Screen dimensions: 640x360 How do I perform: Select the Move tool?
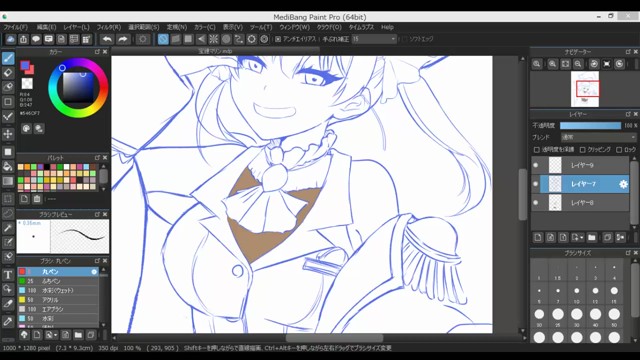click(x=8, y=134)
